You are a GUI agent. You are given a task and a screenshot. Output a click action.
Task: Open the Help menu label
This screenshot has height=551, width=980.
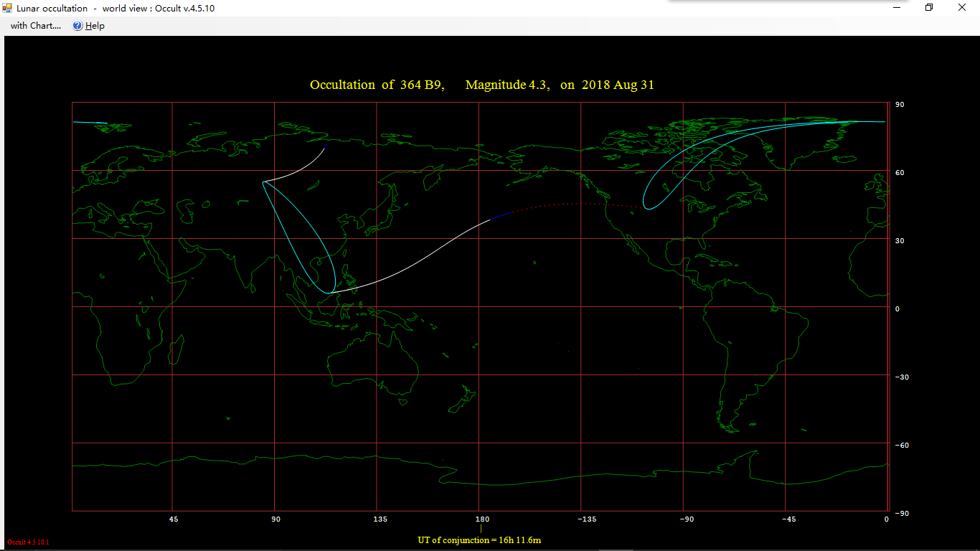95,26
